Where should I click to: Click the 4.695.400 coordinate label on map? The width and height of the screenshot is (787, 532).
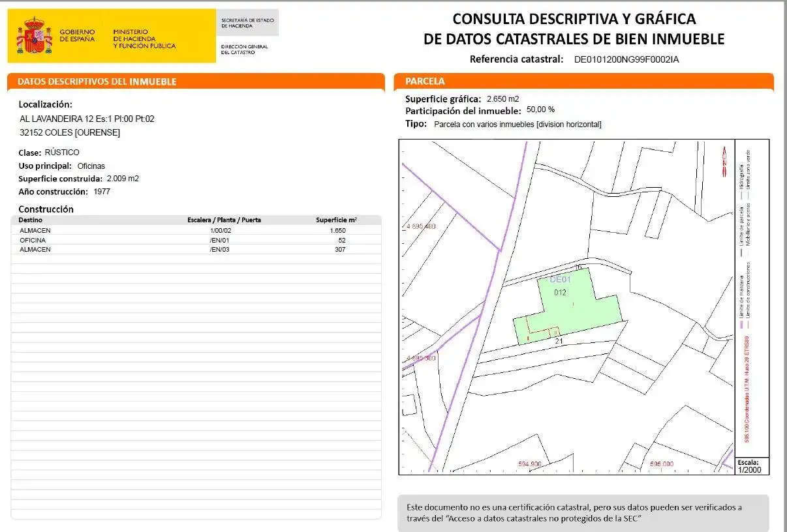[421, 226]
